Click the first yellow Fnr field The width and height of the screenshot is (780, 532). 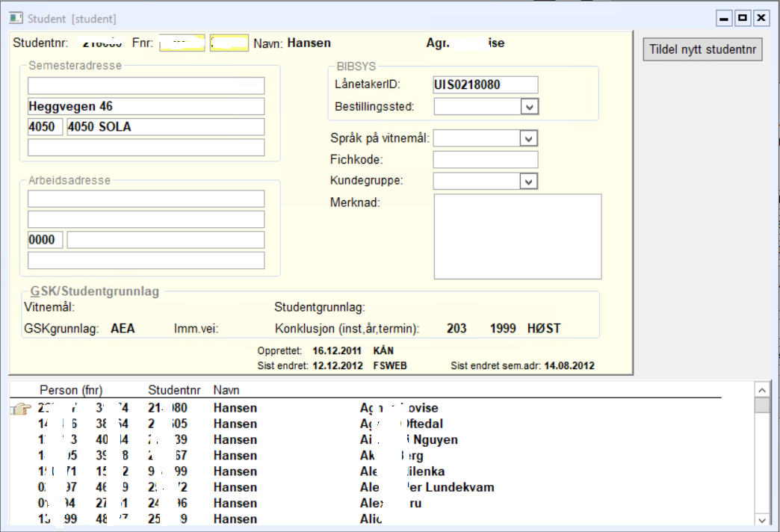click(x=182, y=43)
